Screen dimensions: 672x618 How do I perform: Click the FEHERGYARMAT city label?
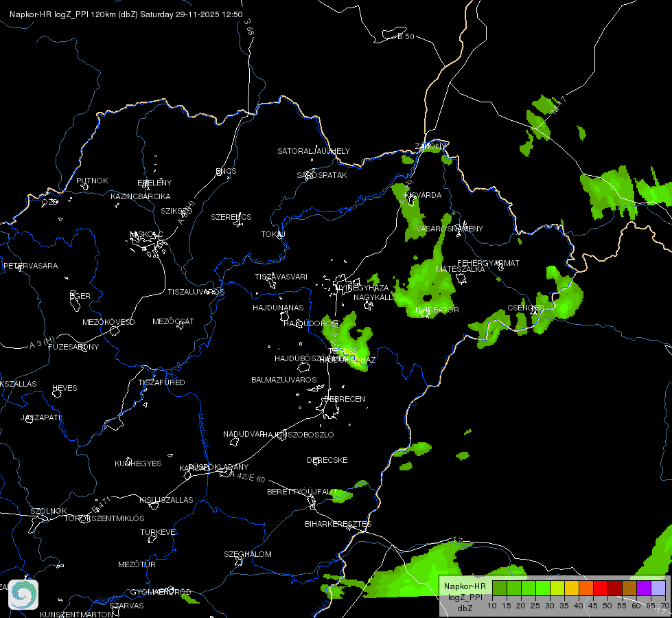pos(488,263)
